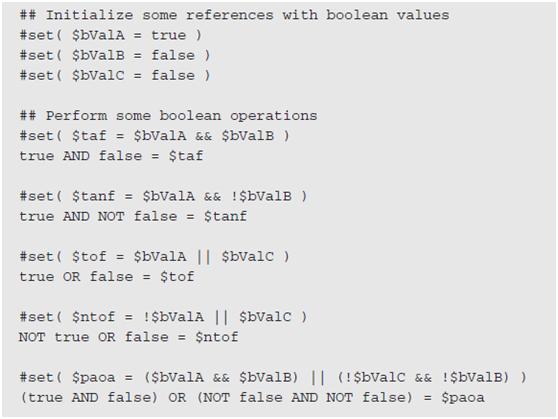
Task: Click the 'true AND false = $taf' line
Action: (x=111, y=156)
